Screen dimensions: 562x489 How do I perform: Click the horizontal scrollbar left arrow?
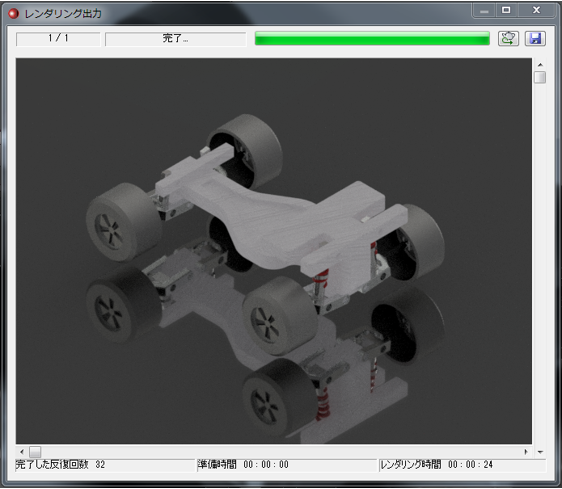coord(22,452)
